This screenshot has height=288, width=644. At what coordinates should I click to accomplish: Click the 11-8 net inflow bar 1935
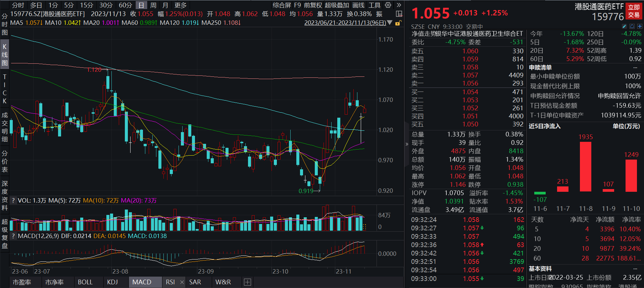(586, 167)
